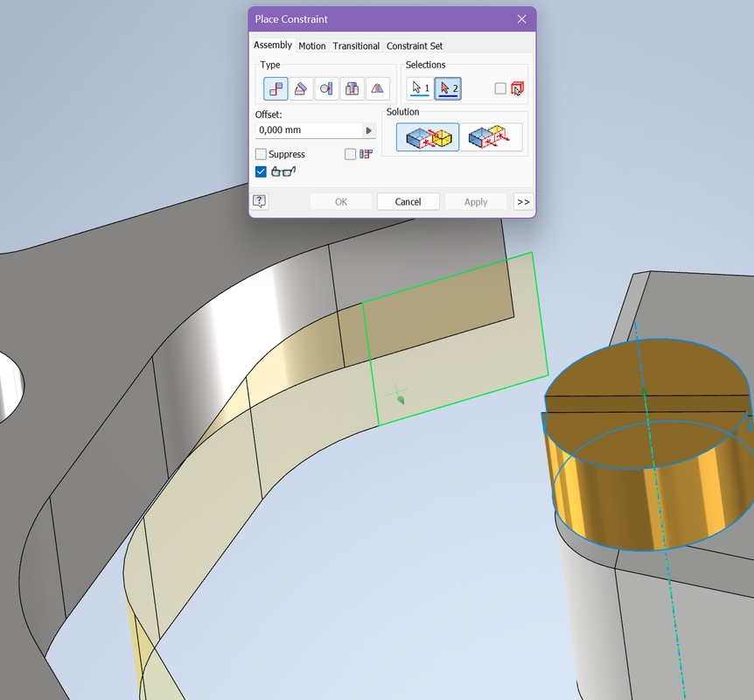754x700 pixels.
Task: Activate second selection arrow button
Action: 448,88
